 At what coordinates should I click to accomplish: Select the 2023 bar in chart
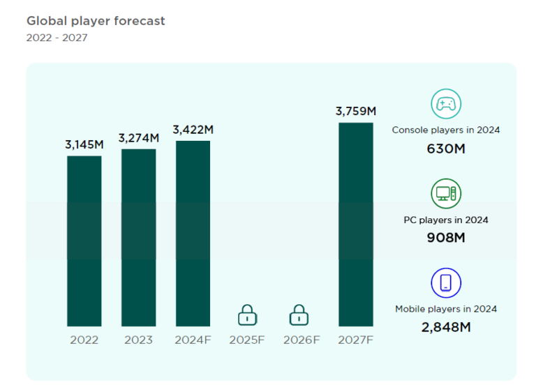pos(139,237)
